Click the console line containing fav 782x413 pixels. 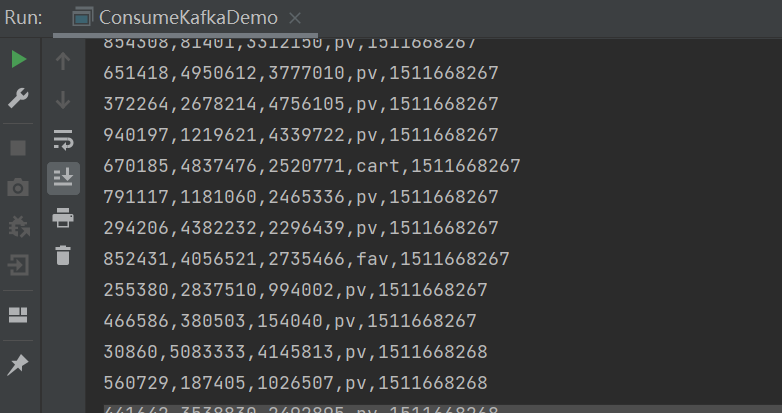coord(306,259)
